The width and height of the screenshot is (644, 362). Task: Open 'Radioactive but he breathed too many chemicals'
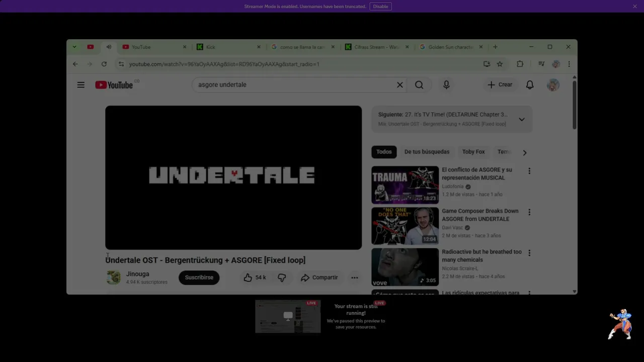482,256
